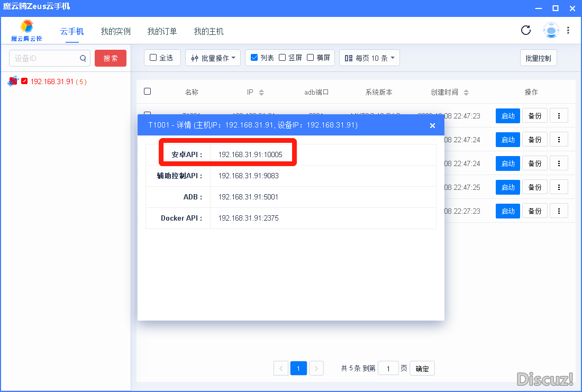Click the next page arrow in pagination
The width and height of the screenshot is (582, 392).
[x=316, y=368]
